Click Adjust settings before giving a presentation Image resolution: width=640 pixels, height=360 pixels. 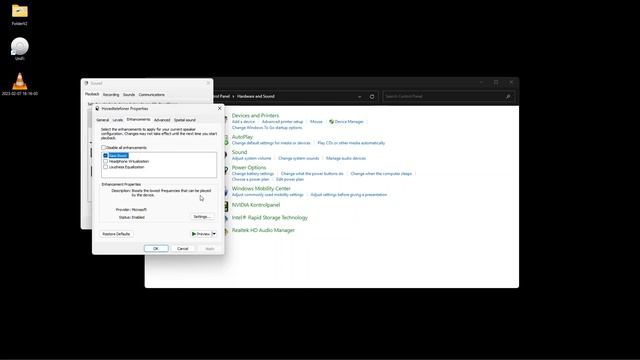click(x=349, y=195)
